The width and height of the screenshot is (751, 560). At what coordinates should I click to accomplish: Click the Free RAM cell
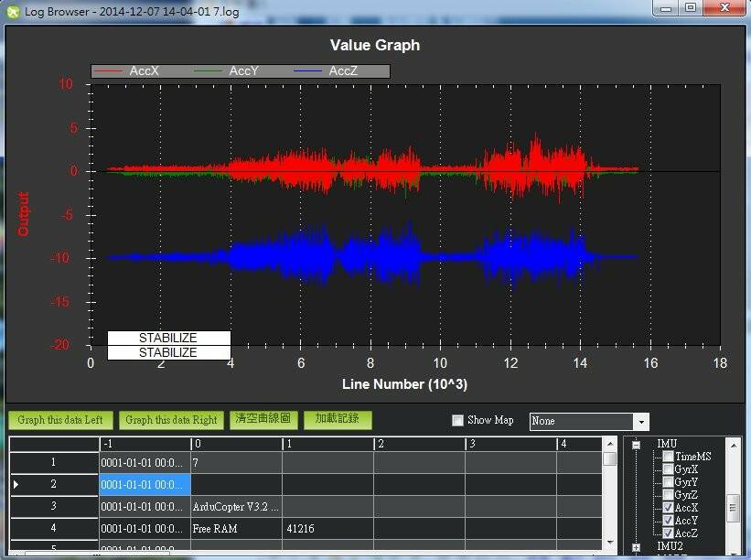[237, 529]
